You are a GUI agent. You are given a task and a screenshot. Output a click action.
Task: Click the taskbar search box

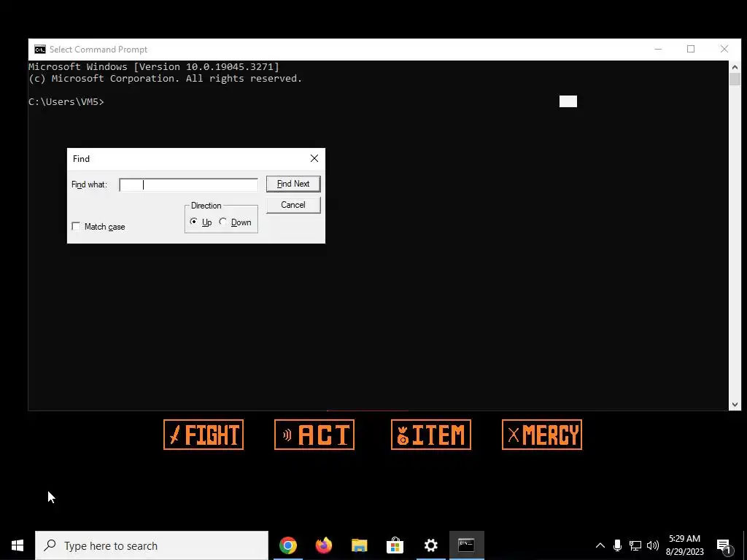pyautogui.click(x=152, y=545)
